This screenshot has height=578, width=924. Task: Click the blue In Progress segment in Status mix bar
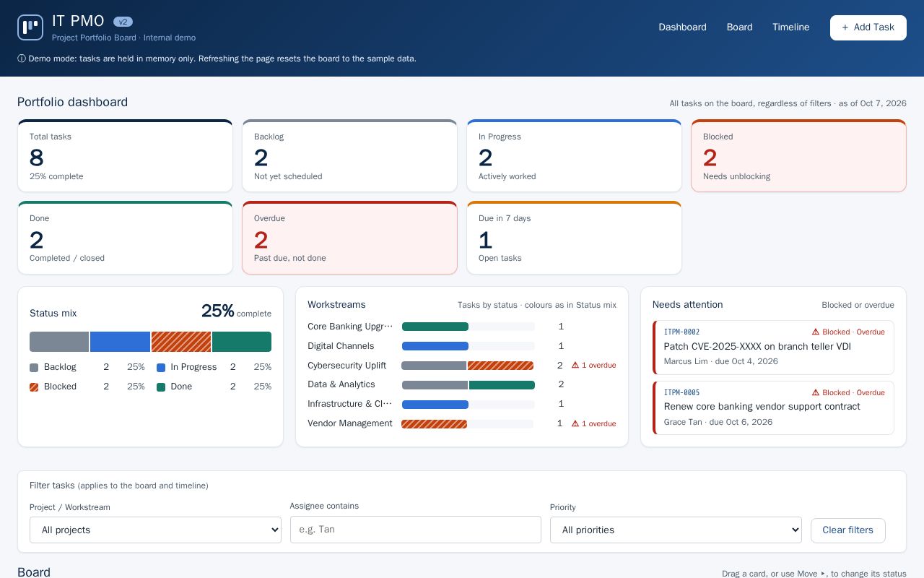click(120, 342)
